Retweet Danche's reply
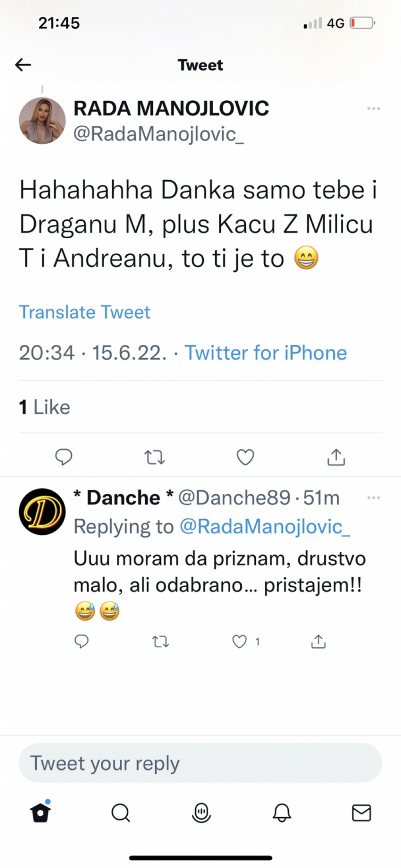The height and width of the screenshot is (868, 401). click(160, 641)
